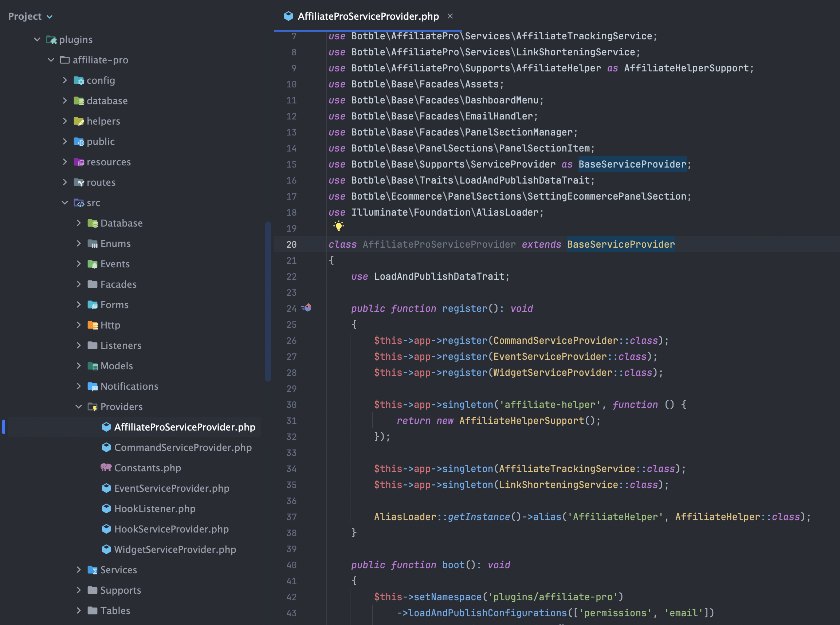Viewport: 840px width, 625px height.
Task: Select EventServiceProvider.php file
Action: pyautogui.click(x=172, y=488)
